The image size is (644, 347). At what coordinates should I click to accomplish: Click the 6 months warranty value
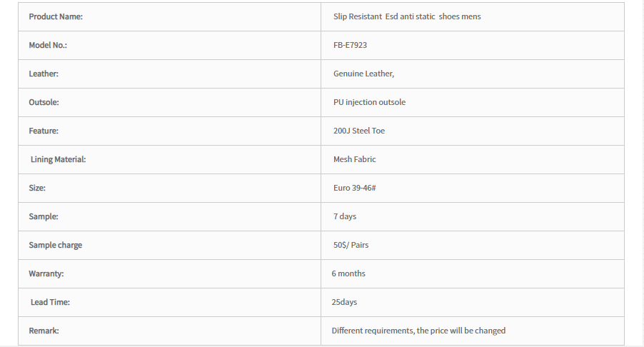(348, 273)
